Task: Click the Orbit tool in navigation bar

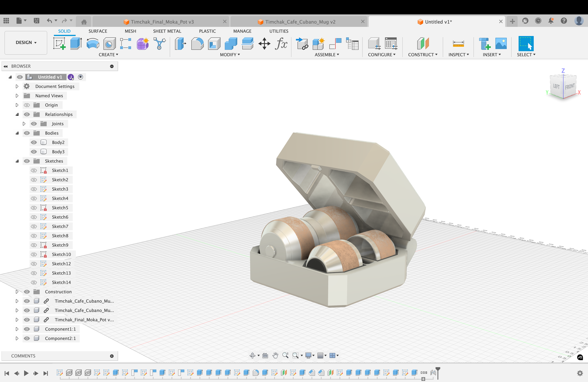Action: coord(252,355)
